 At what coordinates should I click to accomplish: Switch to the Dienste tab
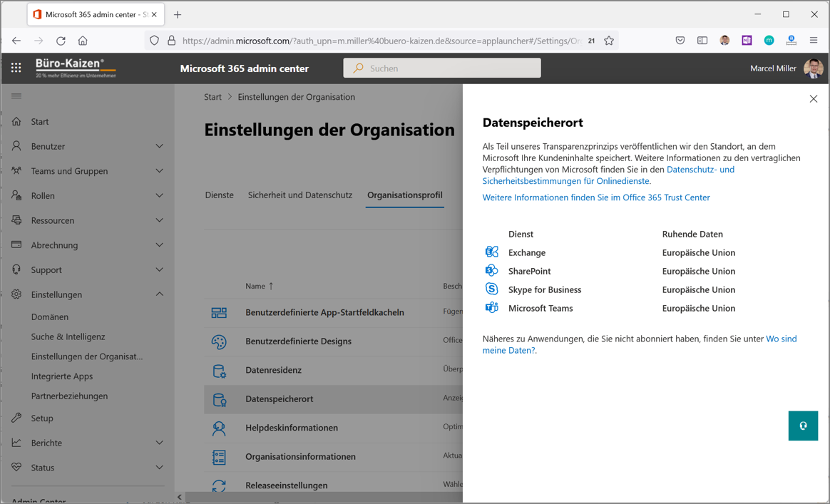pyautogui.click(x=219, y=195)
